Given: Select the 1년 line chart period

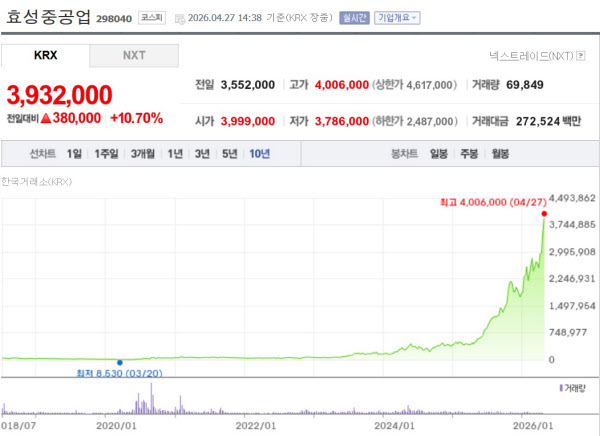Looking at the screenshot, I should [x=175, y=154].
